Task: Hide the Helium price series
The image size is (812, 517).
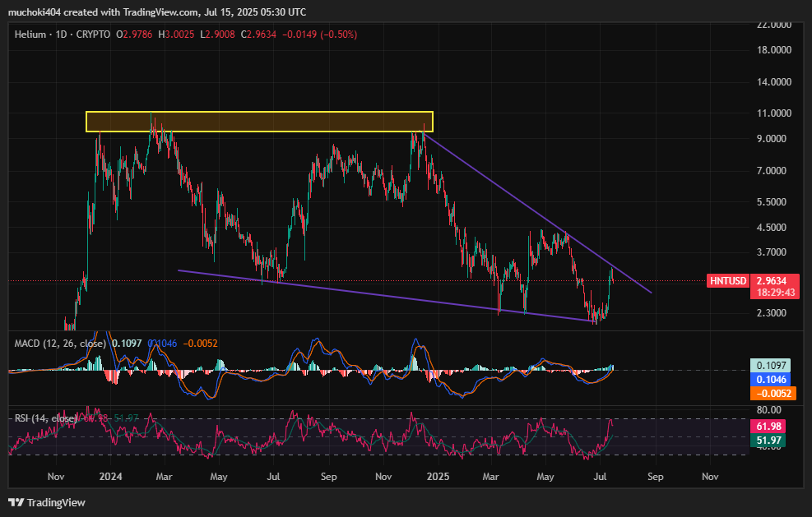Action: coord(370,35)
